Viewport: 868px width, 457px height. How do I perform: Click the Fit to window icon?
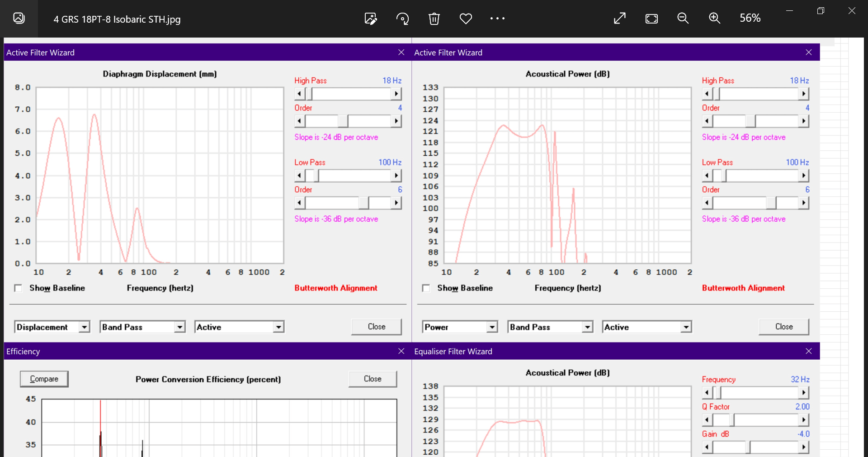tap(651, 19)
